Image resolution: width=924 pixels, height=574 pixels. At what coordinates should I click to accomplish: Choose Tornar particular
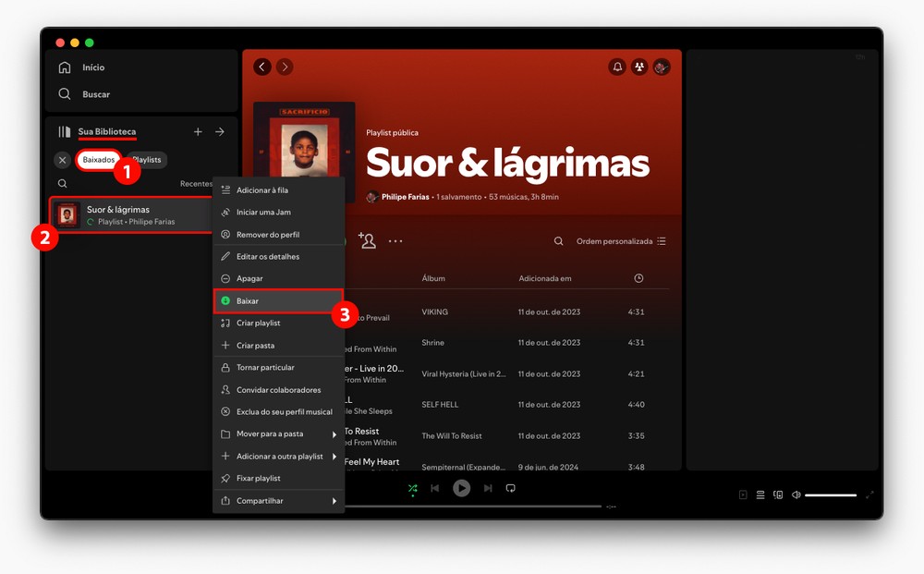(x=278, y=367)
